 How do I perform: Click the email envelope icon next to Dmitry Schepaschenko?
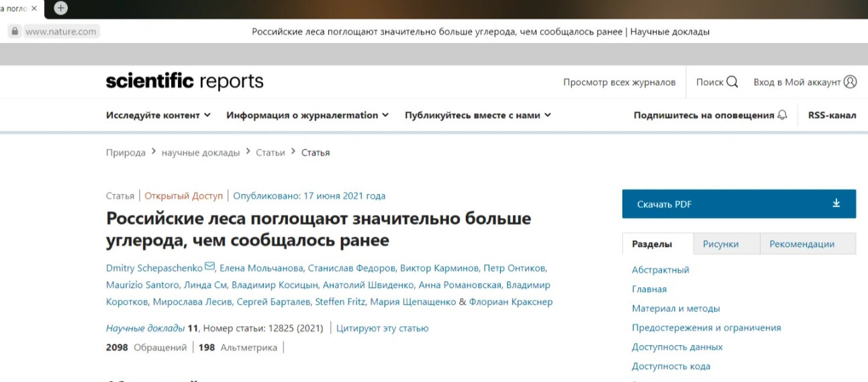[x=210, y=267]
